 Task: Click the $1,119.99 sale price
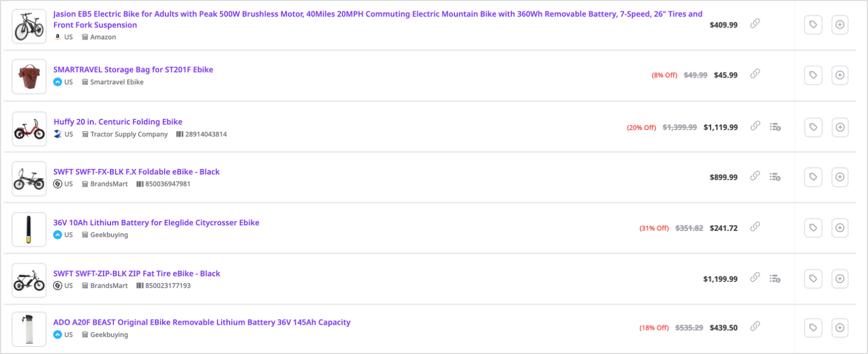tap(721, 128)
